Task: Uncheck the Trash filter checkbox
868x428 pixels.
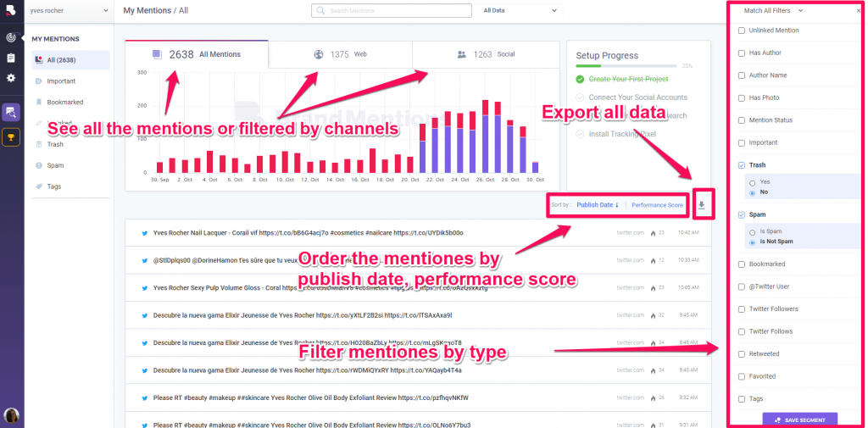Action: pos(742,165)
